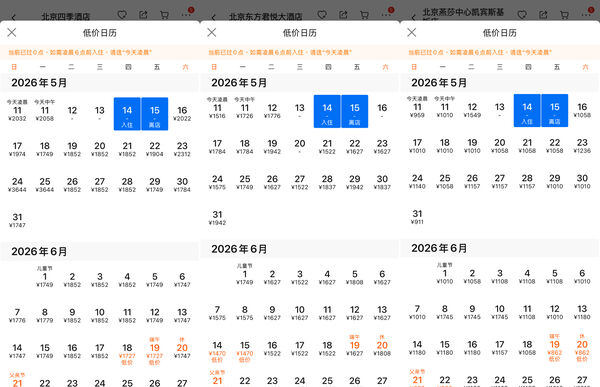The width and height of the screenshot is (600, 387).
Task: Select check-in date 14 入住 in 凯宾斯基 calendar
Action: (x=527, y=110)
